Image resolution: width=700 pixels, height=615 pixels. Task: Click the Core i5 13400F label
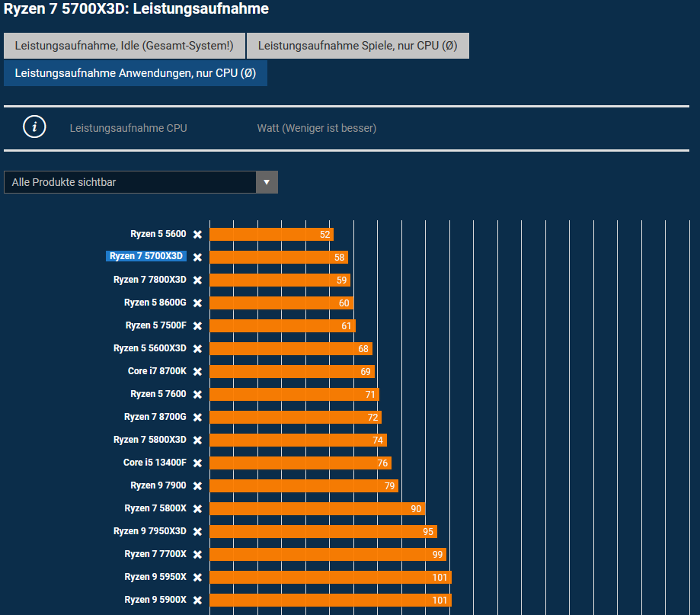tap(155, 463)
